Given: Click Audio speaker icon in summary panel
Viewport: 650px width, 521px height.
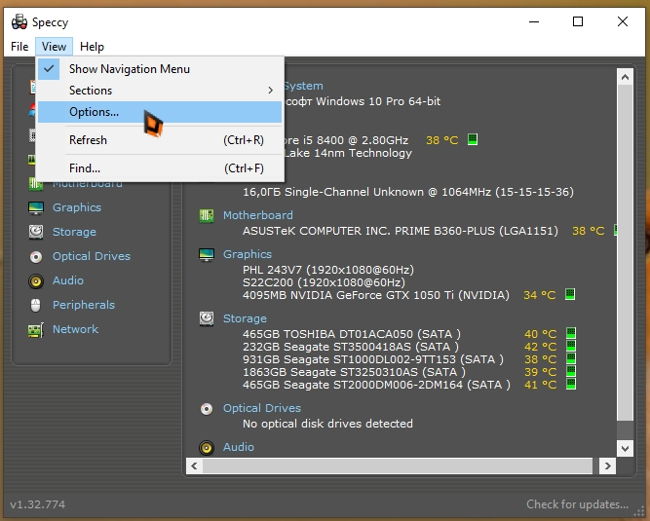Looking at the screenshot, I should click(206, 448).
